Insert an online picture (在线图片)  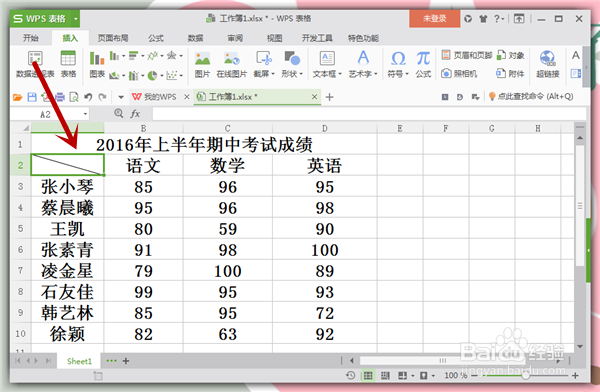[x=232, y=64]
